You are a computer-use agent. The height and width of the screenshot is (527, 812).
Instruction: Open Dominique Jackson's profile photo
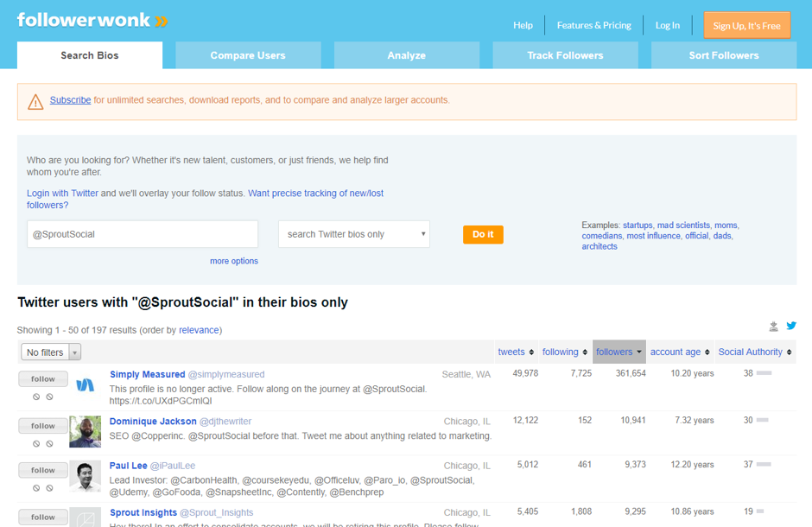coord(85,432)
